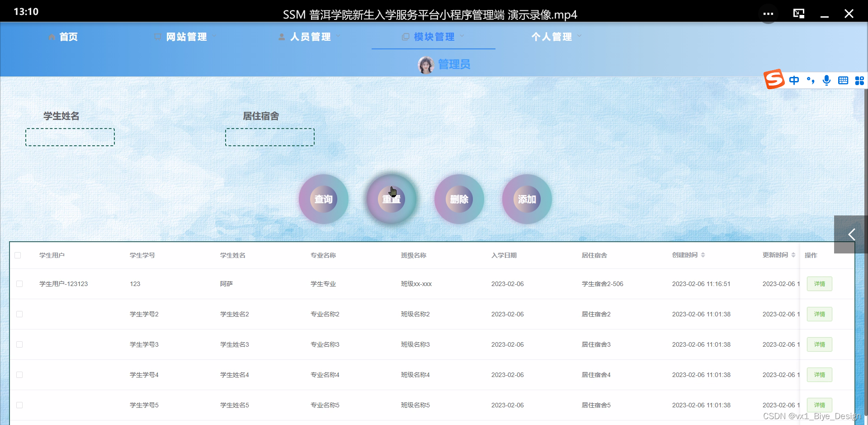Check the row for 学生学号3
The image size is (868, 425).
click(x=19, y=344)
